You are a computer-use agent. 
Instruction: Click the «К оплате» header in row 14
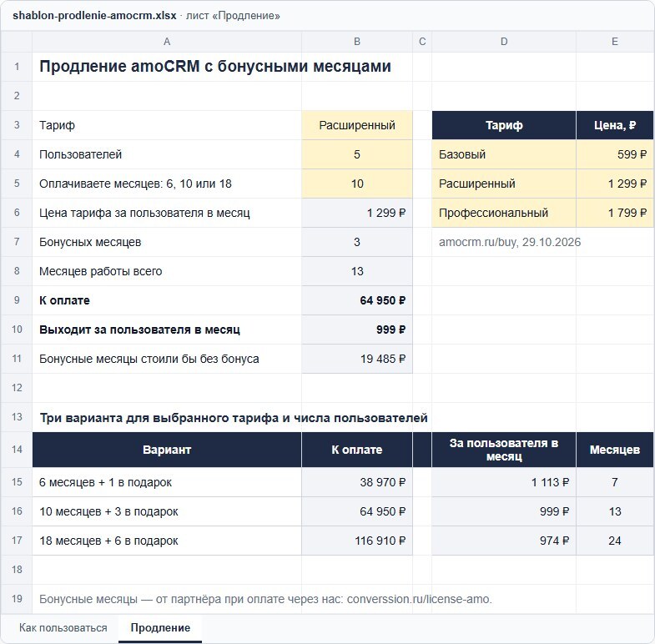tap(357, 450)
